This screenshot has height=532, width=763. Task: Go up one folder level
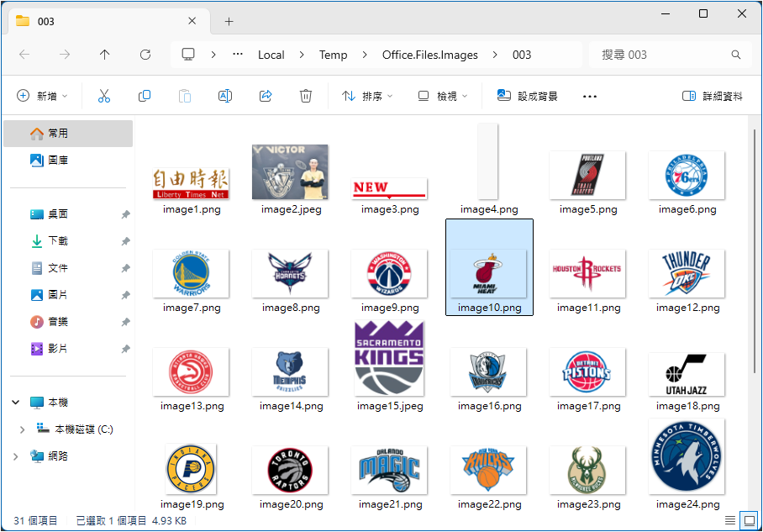(104, 55)
